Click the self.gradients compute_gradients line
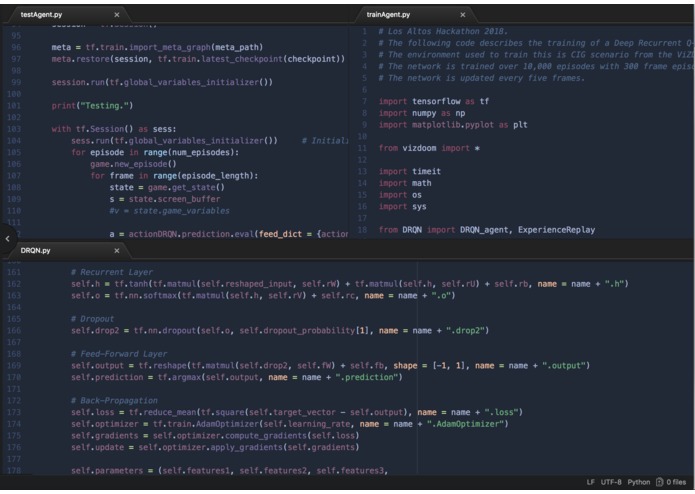Screen dimensions: 695x494 coord(215,436)
